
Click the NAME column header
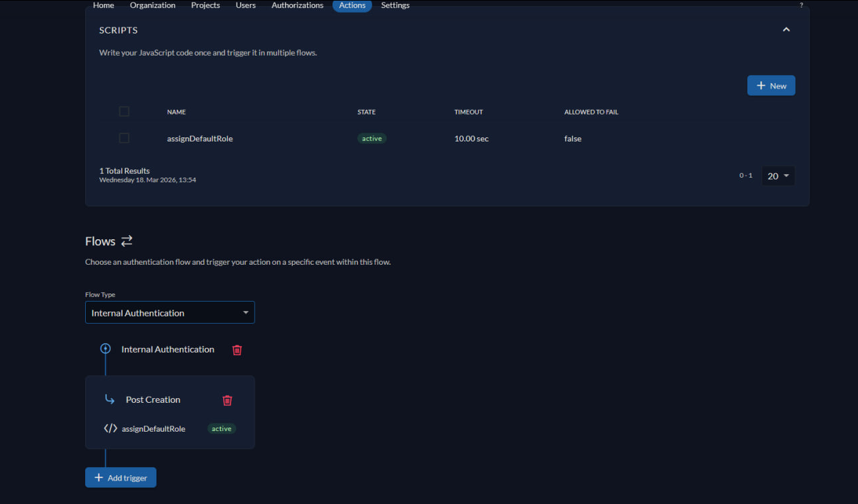pos(176,112)
